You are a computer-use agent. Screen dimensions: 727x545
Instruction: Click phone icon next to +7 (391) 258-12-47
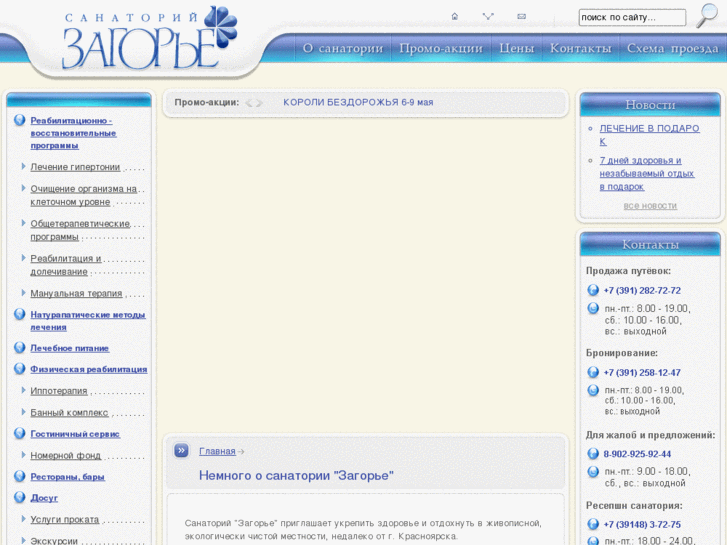(x=593, y=372)
